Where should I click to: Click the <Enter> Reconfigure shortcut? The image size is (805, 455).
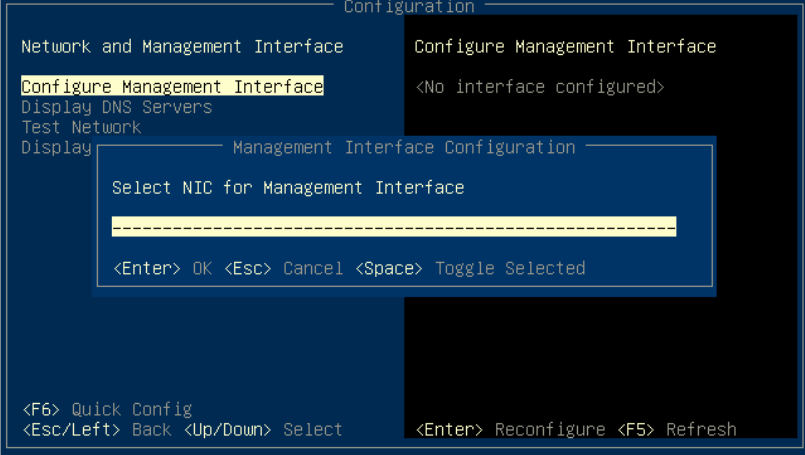[510, 429]
